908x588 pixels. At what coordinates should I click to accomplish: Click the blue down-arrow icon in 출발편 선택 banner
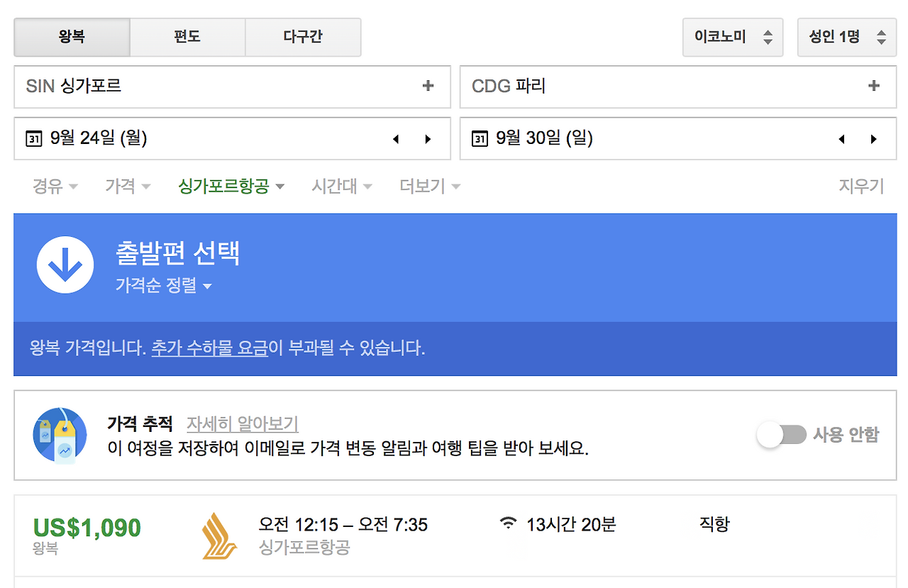(x=65, y=265)
